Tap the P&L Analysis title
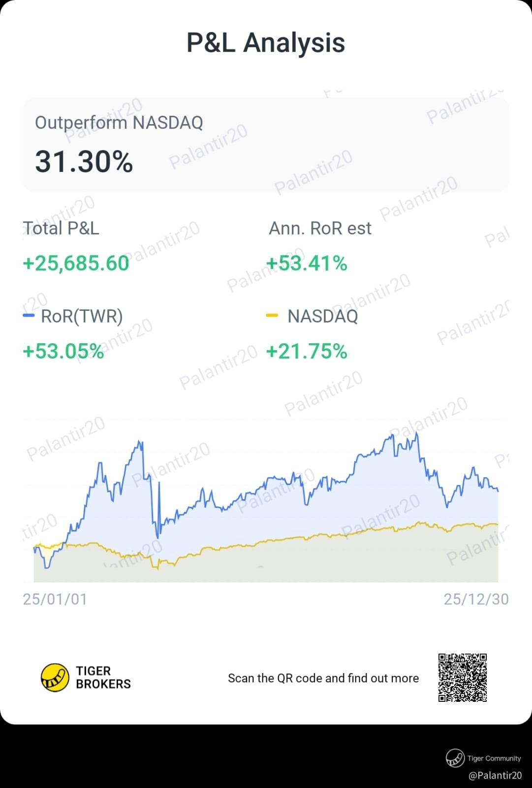 (266, 42)
